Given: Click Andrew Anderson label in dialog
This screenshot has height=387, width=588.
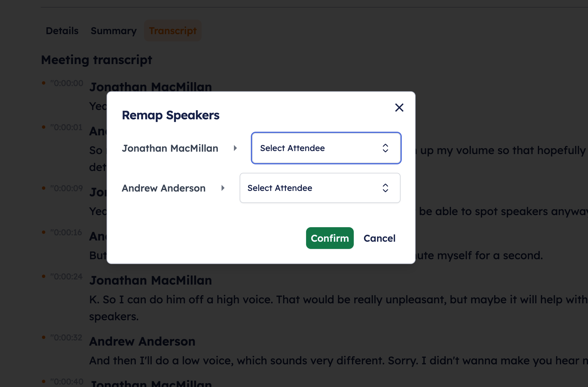Looking at the screenshot, I should (x=164, y=188).
